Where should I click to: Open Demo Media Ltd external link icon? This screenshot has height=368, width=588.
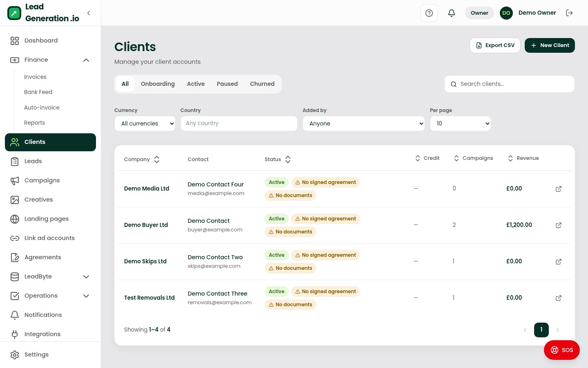coord(559,189)
